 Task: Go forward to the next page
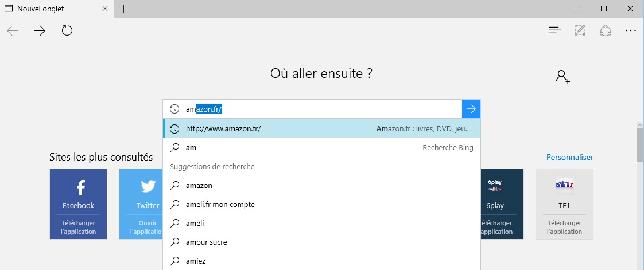40,30
